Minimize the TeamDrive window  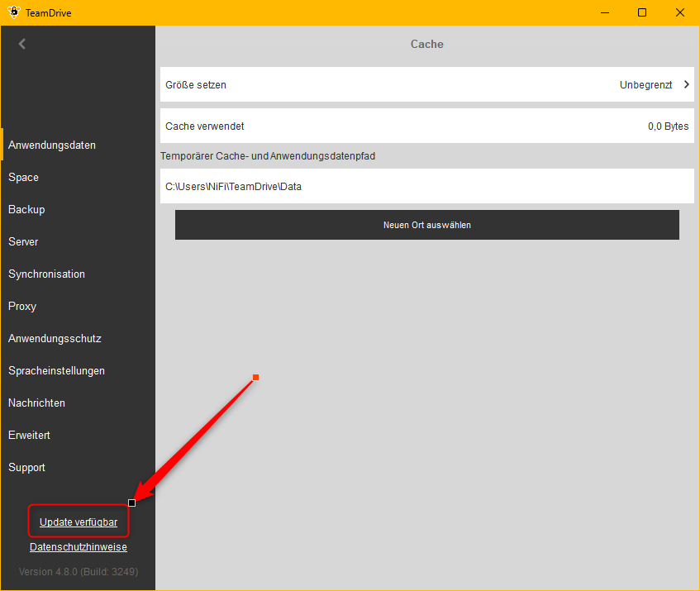tap(605, 12)
